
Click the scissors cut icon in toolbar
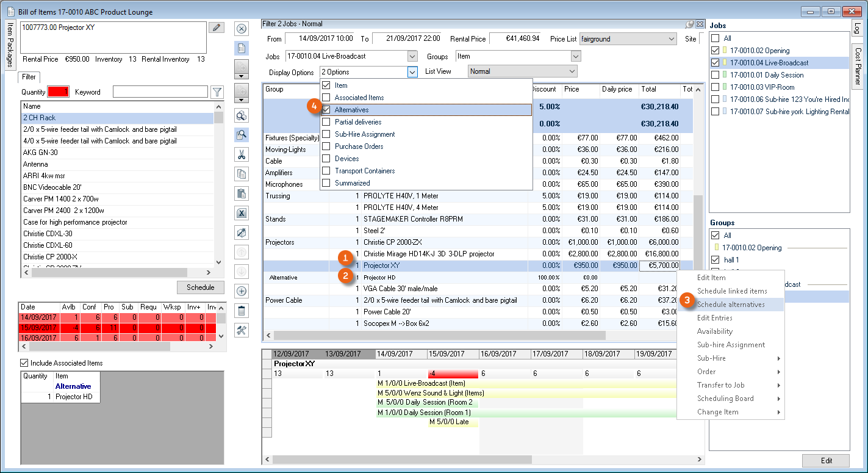coord(241,154)
